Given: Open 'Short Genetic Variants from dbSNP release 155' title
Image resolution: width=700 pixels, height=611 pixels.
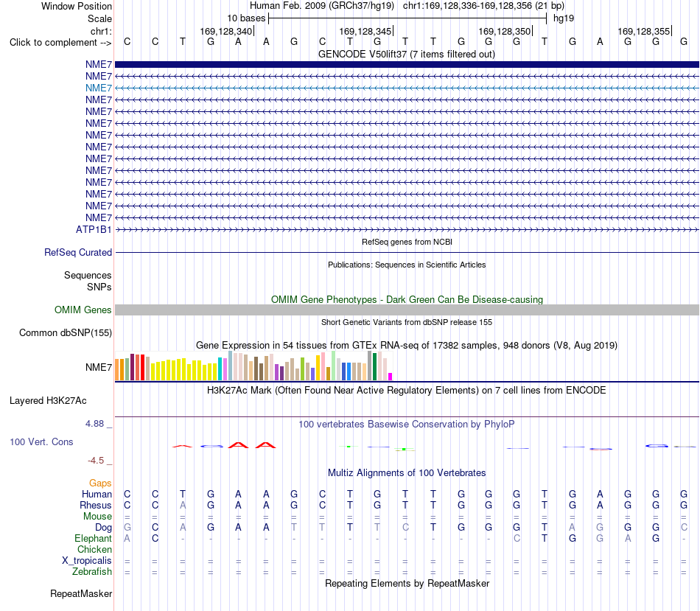Looking at the screenshot, I should tap(407, 323).
